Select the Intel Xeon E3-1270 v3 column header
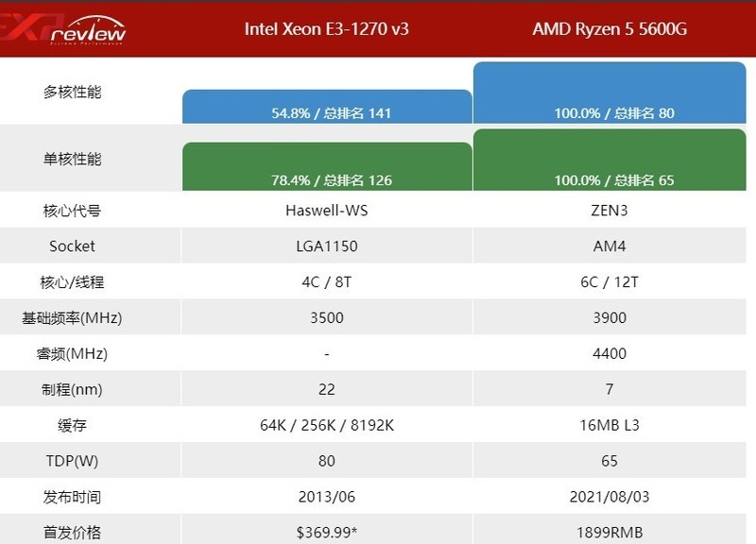 pos(326,29)
